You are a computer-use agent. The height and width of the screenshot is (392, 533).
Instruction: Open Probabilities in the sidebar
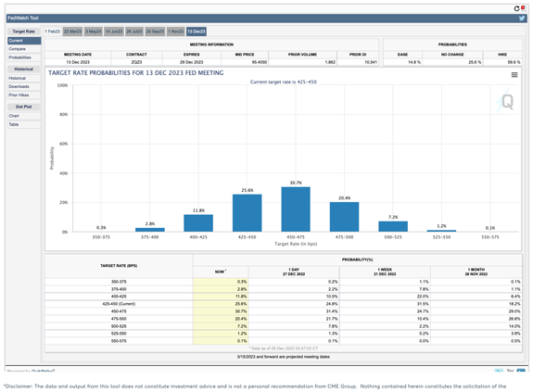click(24, 57)
